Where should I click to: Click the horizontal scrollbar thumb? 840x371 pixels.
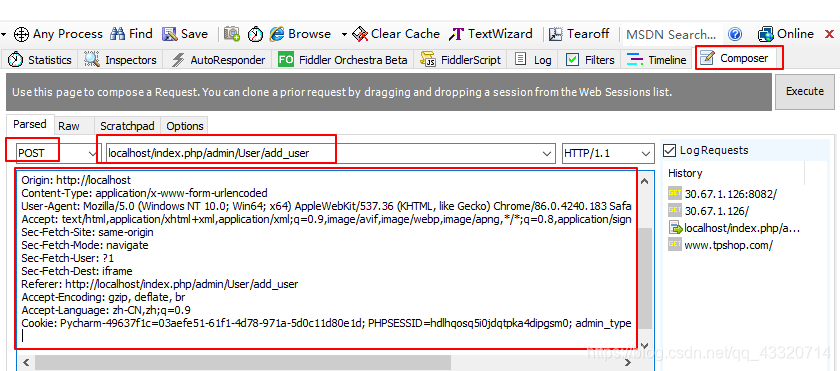click(243, 362)
